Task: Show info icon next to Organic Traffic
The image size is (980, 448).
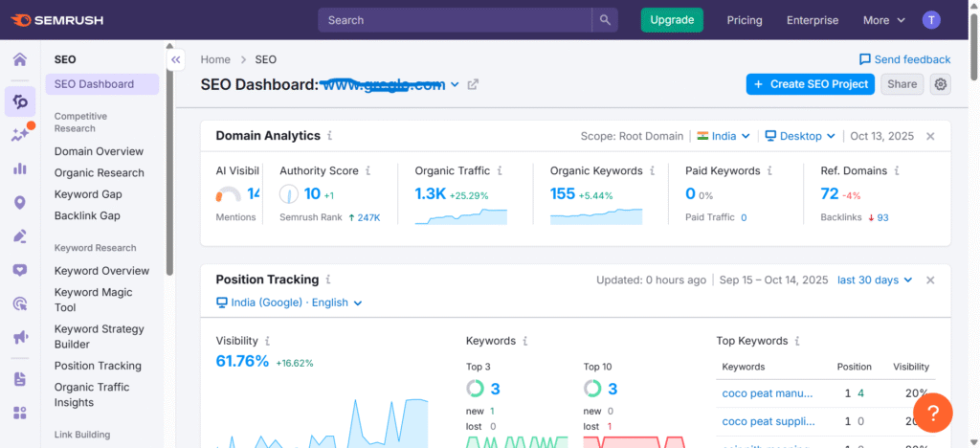Action: pos(500,170)
